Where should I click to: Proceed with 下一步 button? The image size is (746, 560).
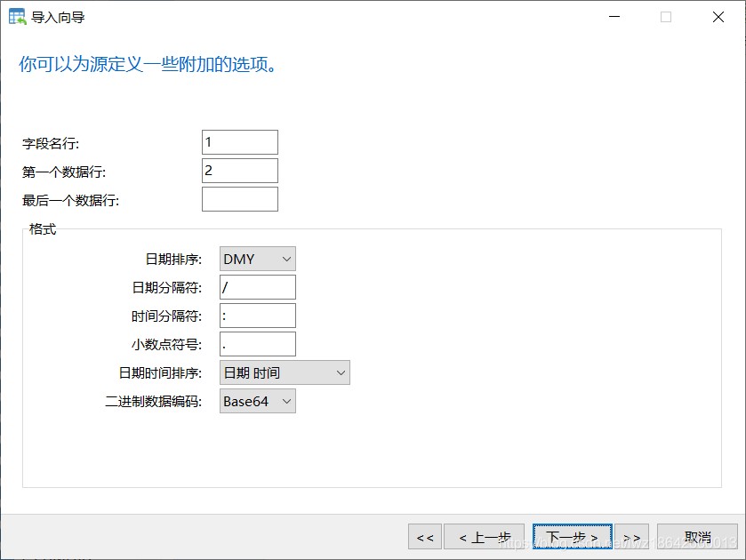tap(573, 537)
